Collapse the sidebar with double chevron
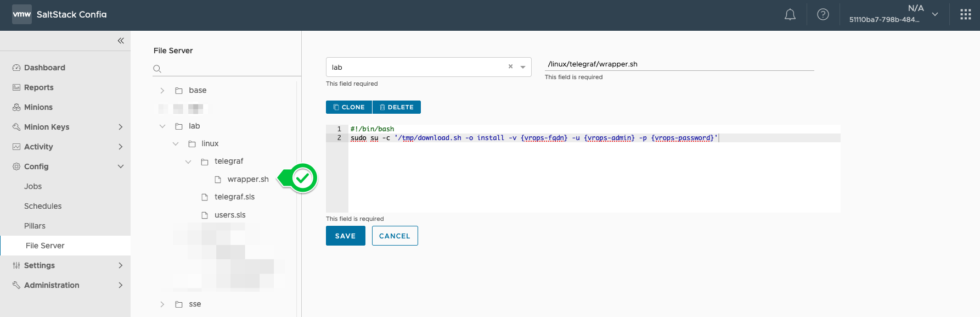 121,41
